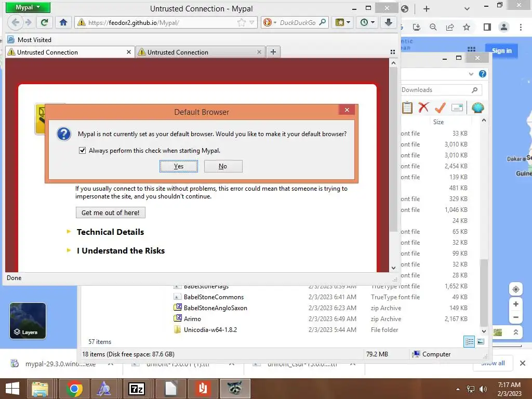Show all tabs grid button in Mypal

[393, 52]
